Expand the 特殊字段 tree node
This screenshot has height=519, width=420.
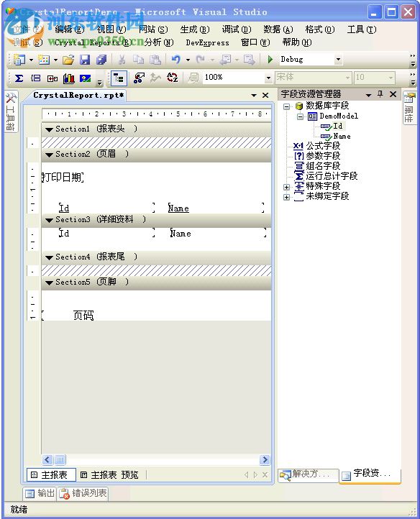[286, 187]
